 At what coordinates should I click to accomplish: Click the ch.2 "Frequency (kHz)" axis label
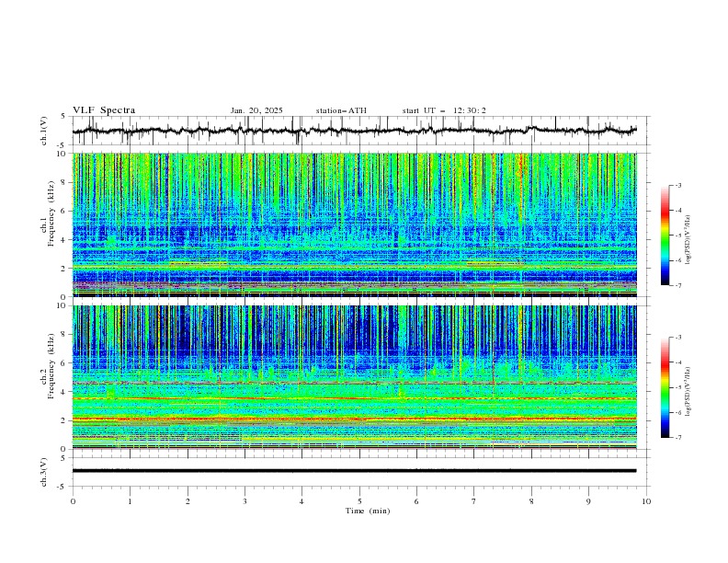tap(51, 366)
